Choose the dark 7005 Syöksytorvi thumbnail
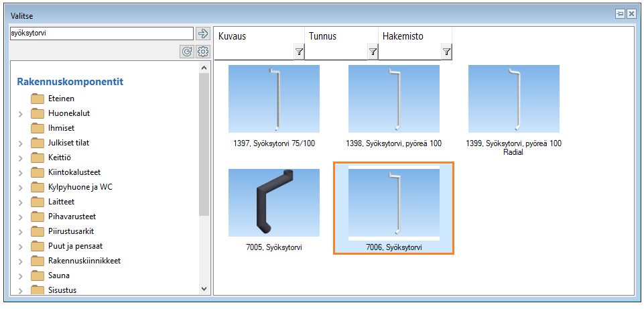Image resolution: width=644 pixels, height=309 pixels. point(273,202)
